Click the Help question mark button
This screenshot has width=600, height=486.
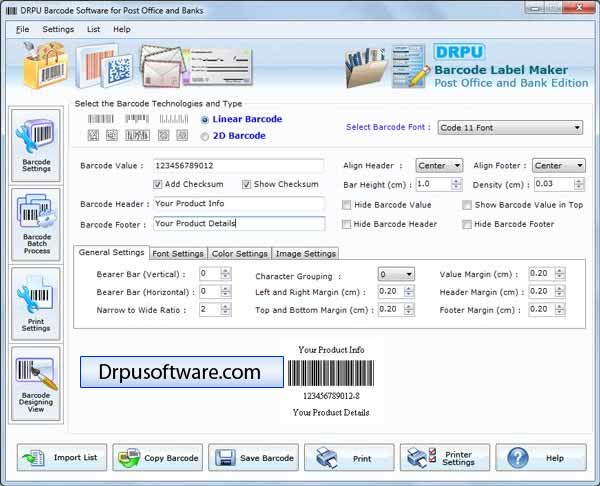click(x=541, y=458)
